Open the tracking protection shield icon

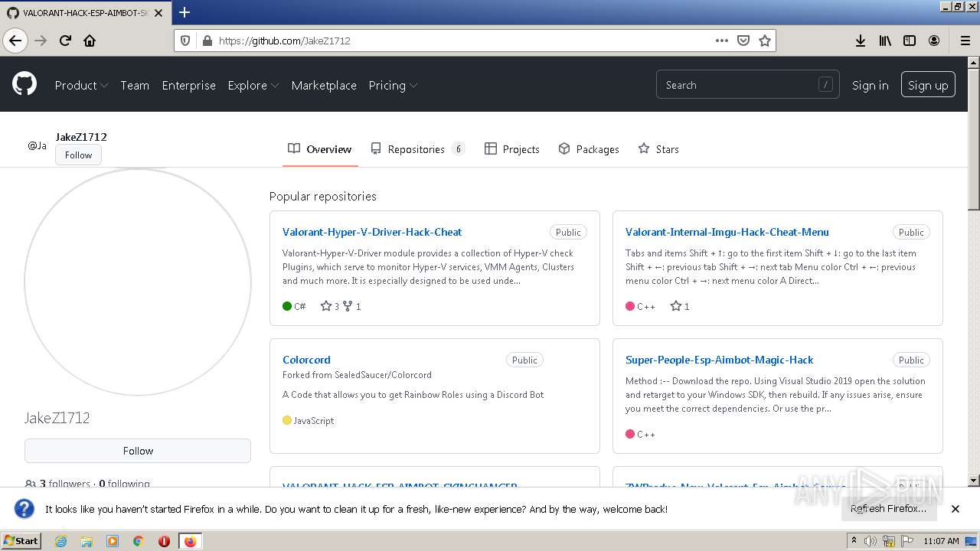click(186, 41)
